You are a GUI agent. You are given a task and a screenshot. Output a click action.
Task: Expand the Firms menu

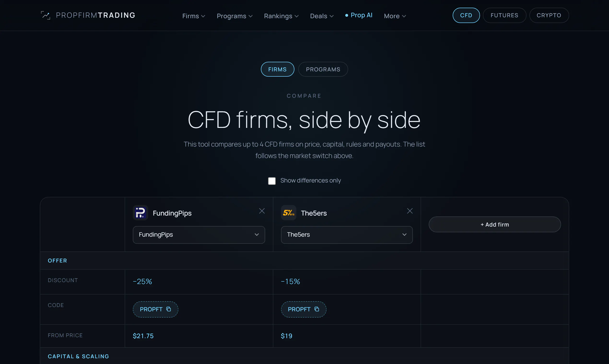pos(193,16)
